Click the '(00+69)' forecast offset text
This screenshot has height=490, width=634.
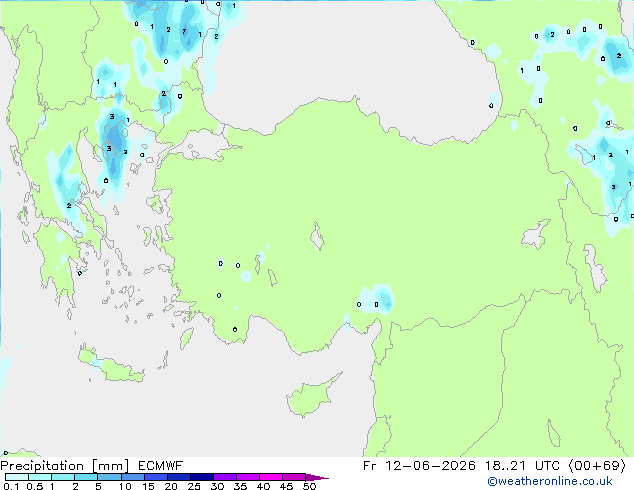pos(597,466)
